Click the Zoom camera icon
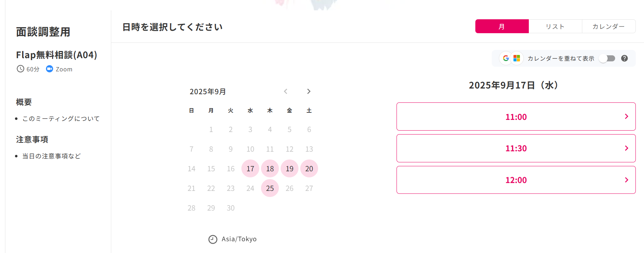The image size is (644, 253). [x=50, y=69]
